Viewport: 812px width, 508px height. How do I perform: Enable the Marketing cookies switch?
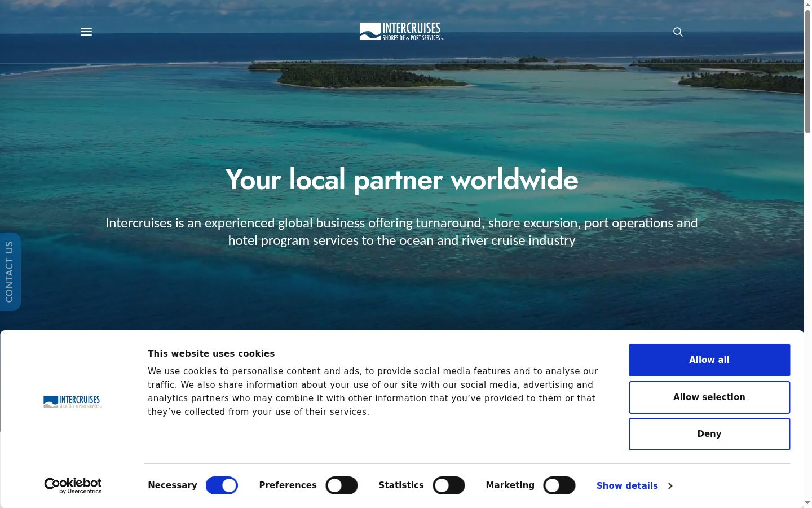tap(559, 485)
